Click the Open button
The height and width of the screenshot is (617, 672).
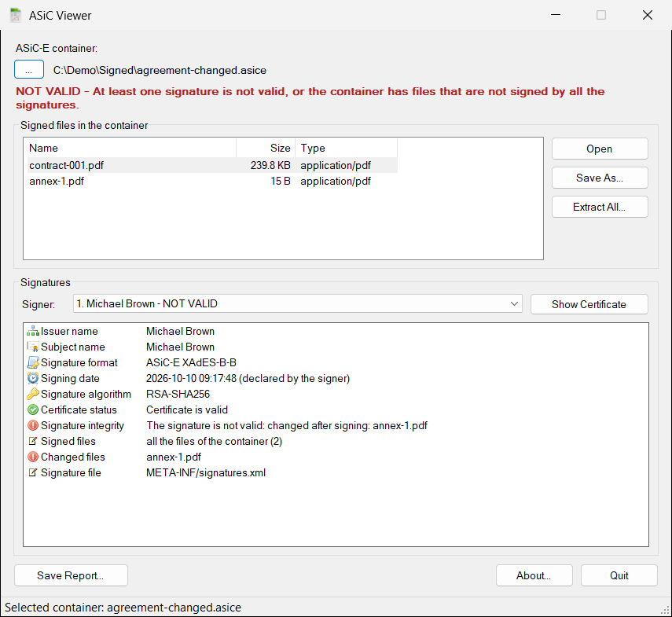pyautogui.click(x=600, y=149)
